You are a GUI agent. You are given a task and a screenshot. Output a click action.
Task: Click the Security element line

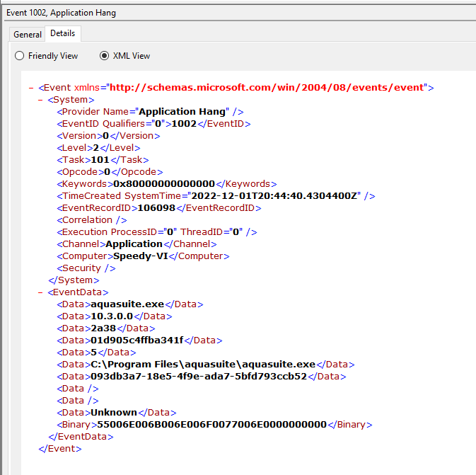(86, 268)
